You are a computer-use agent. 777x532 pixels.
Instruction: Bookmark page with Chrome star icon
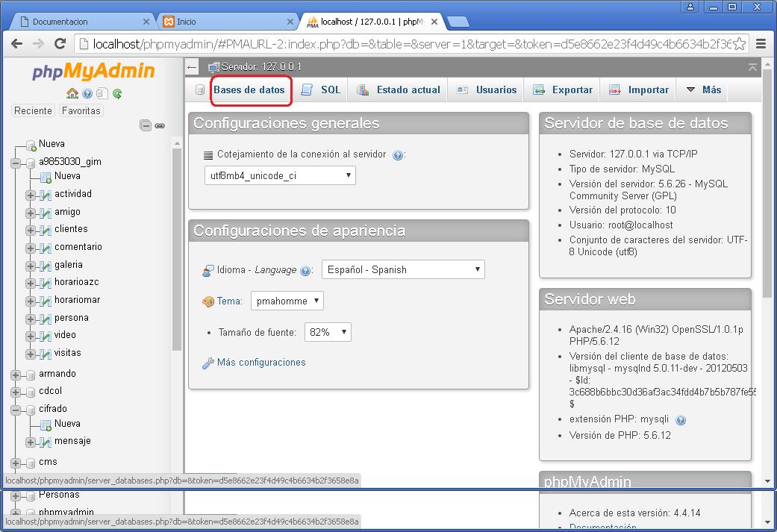[739, 43]
